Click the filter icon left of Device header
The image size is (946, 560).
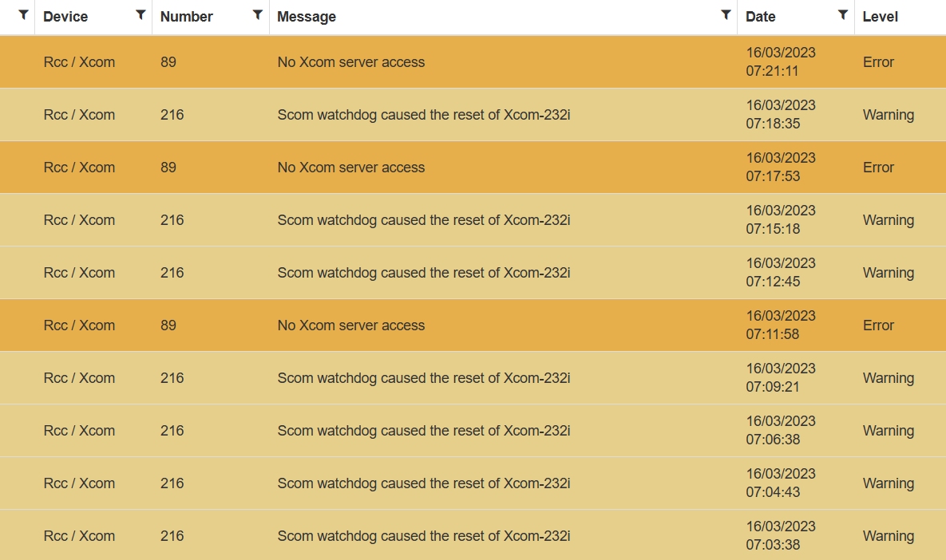(24, 14)
